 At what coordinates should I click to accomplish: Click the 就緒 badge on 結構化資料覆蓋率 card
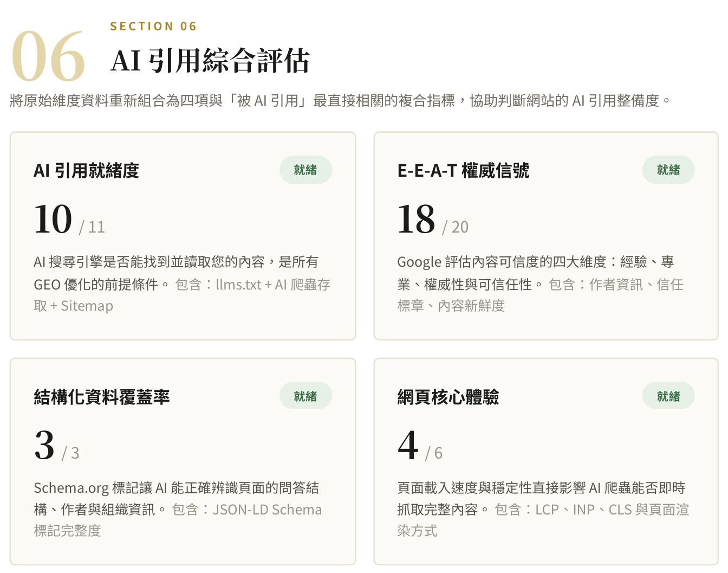(305, 396)
